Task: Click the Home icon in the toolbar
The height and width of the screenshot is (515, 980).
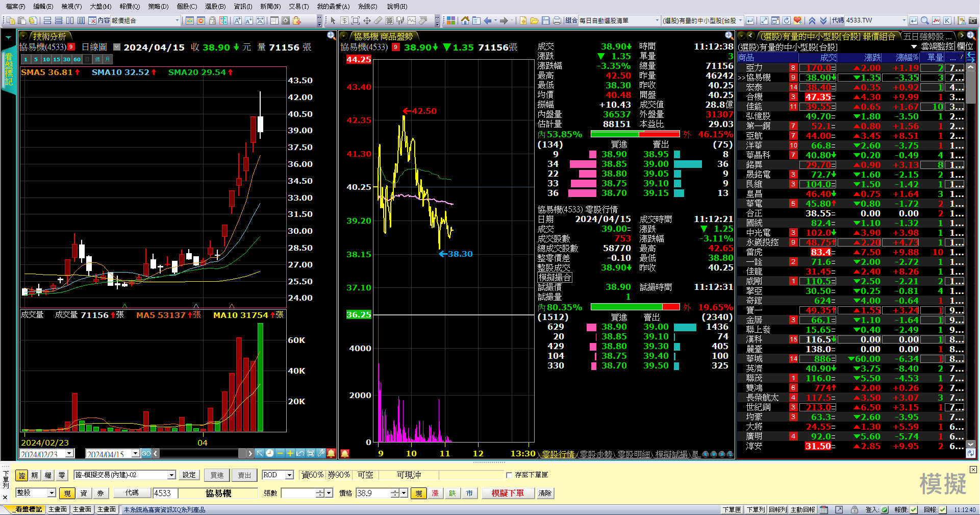Action: [x=465, y=20]
